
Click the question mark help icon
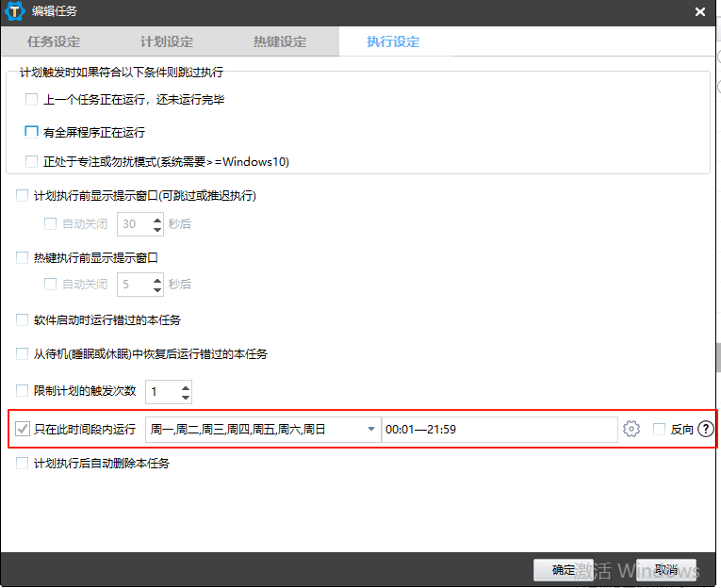click(706, 430)
